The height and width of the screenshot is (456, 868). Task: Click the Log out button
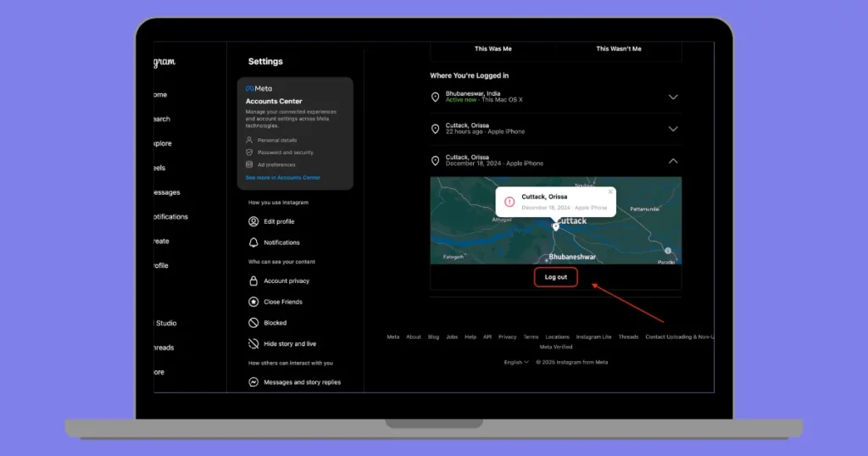pyautogui.click(x=556, y=277)
